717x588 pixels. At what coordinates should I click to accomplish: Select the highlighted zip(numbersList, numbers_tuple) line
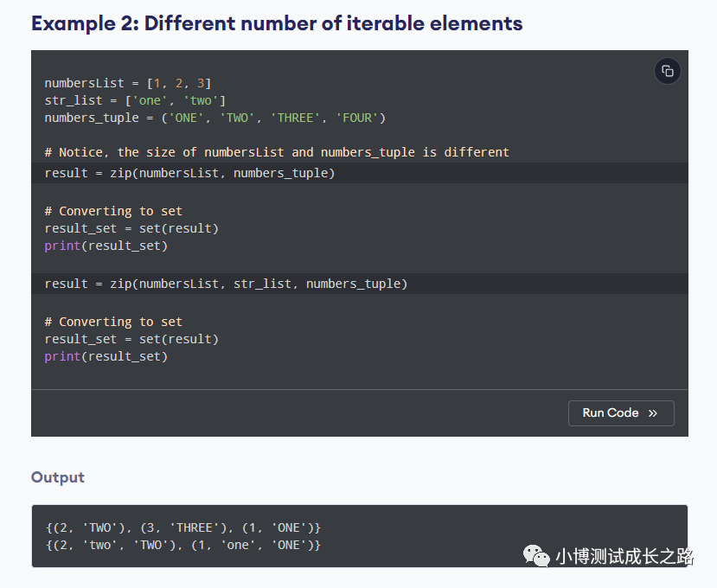pos(189,173)
